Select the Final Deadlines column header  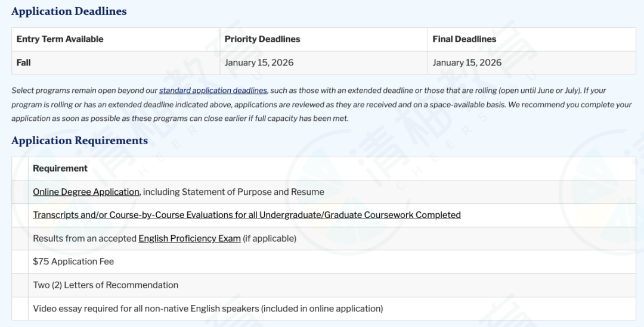tap(464, 39)
